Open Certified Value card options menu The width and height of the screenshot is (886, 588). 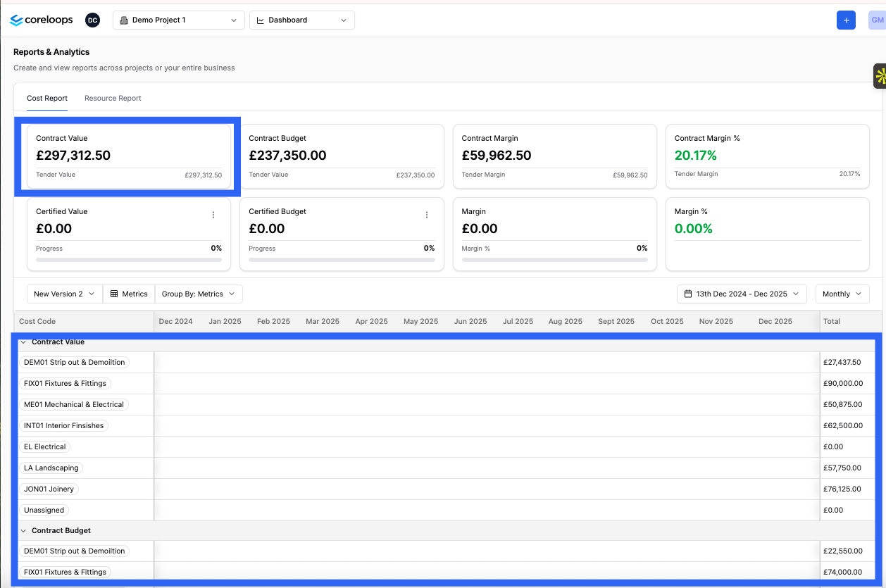tap(213, 215)
